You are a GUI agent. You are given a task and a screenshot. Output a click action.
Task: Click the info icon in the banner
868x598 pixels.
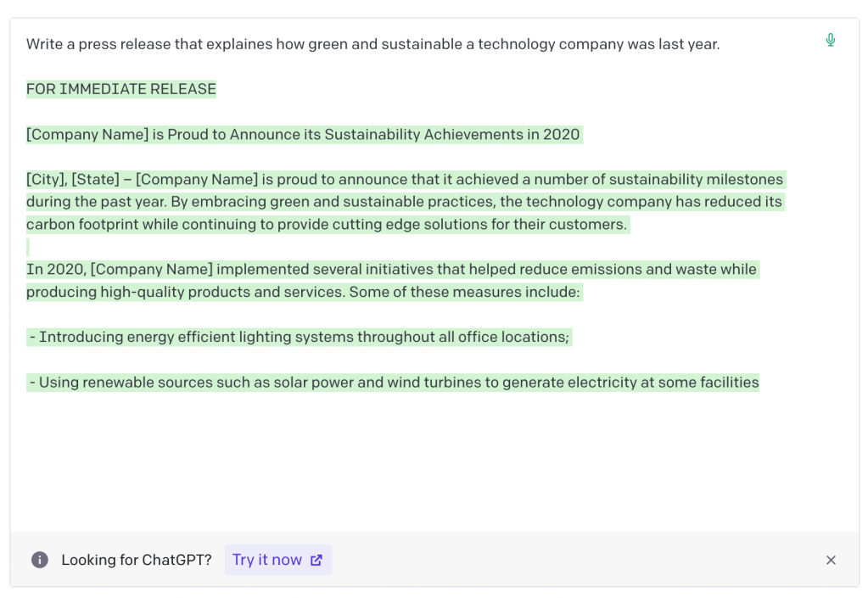tap(39, 560)
